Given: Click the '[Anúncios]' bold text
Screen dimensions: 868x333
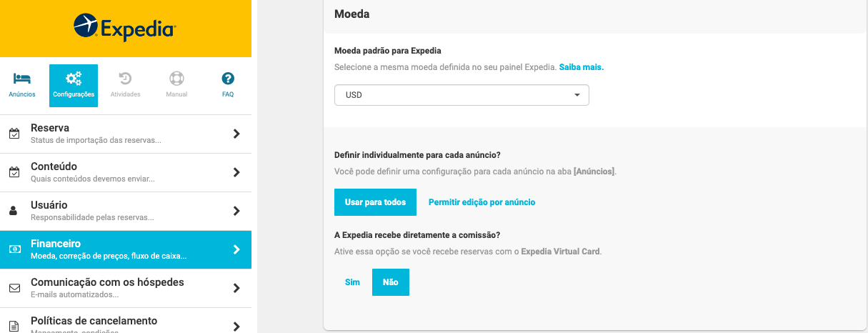Looking at the screenshot, I should coord(594,172).
